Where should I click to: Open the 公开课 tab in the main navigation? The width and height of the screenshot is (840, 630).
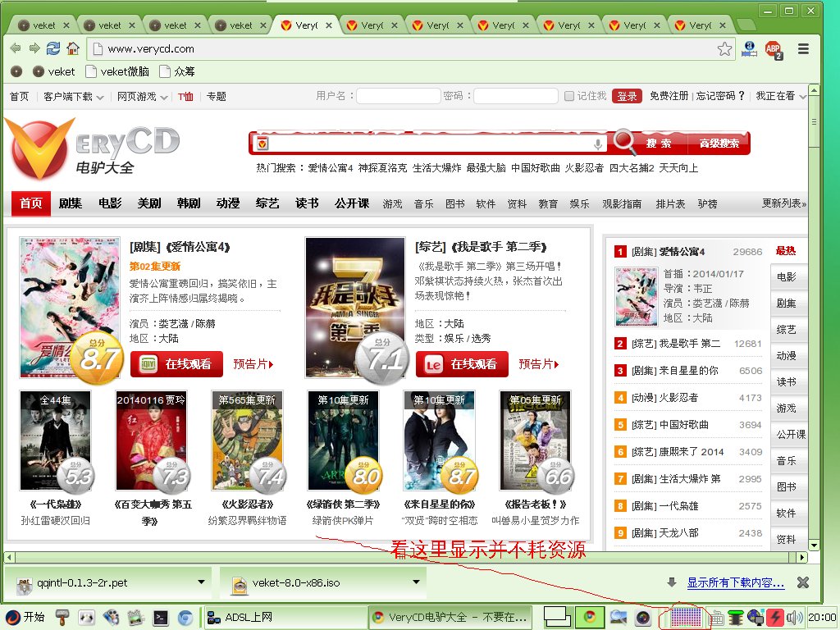click(352, 203)
